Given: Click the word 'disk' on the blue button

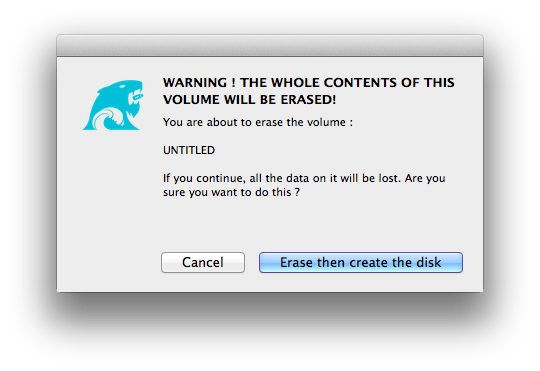Looking at the screenshot, I should (428, 262).
